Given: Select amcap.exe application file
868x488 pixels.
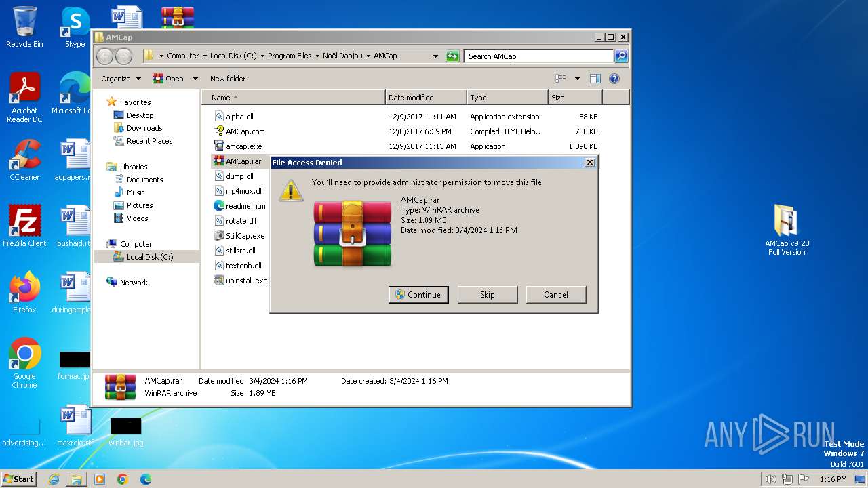Looking at the screenshot, I should pos(243,146).
